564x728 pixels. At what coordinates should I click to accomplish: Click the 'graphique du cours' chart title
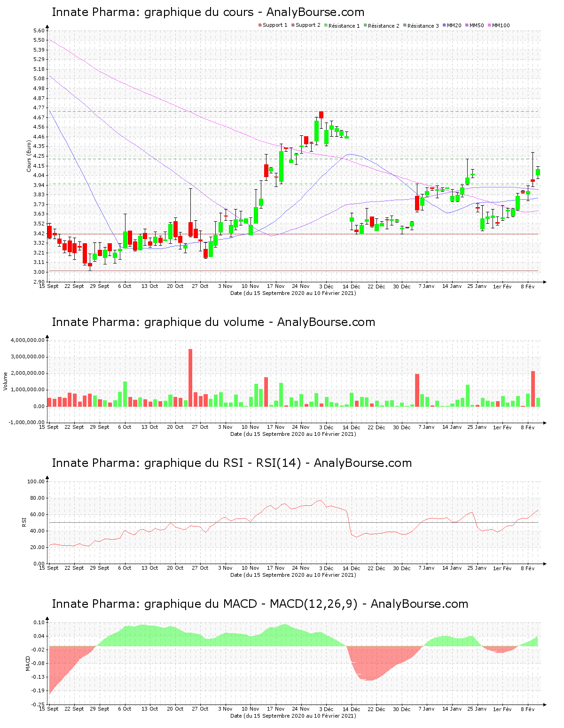click(x=208, y=12)
